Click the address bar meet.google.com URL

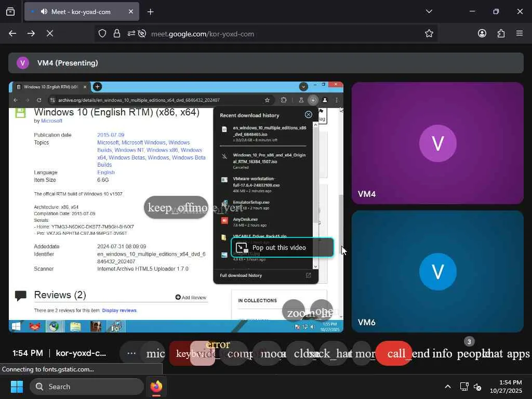[x=203, y=34]
